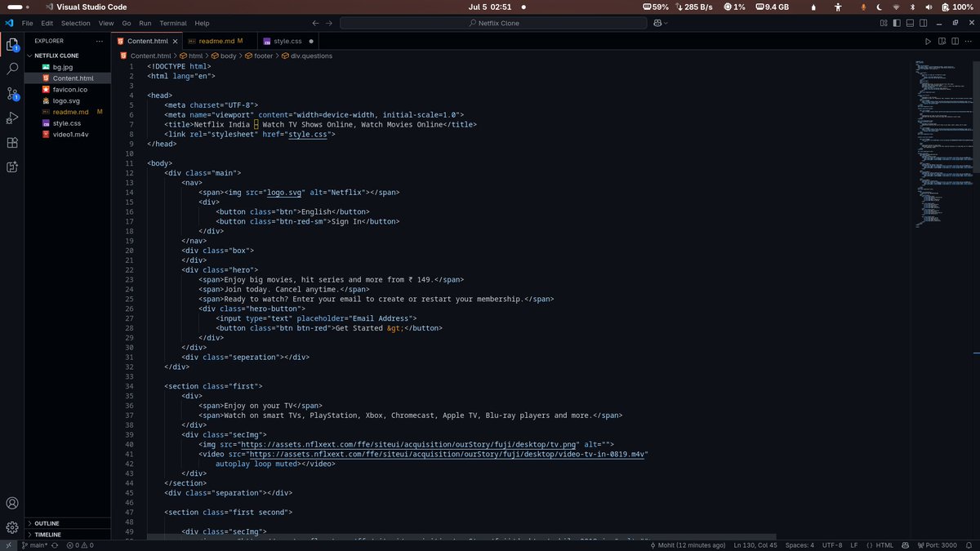Click the Run file play icon
Image resolution: width=980 pixels, height=551 pixels.
click(928, 41)
